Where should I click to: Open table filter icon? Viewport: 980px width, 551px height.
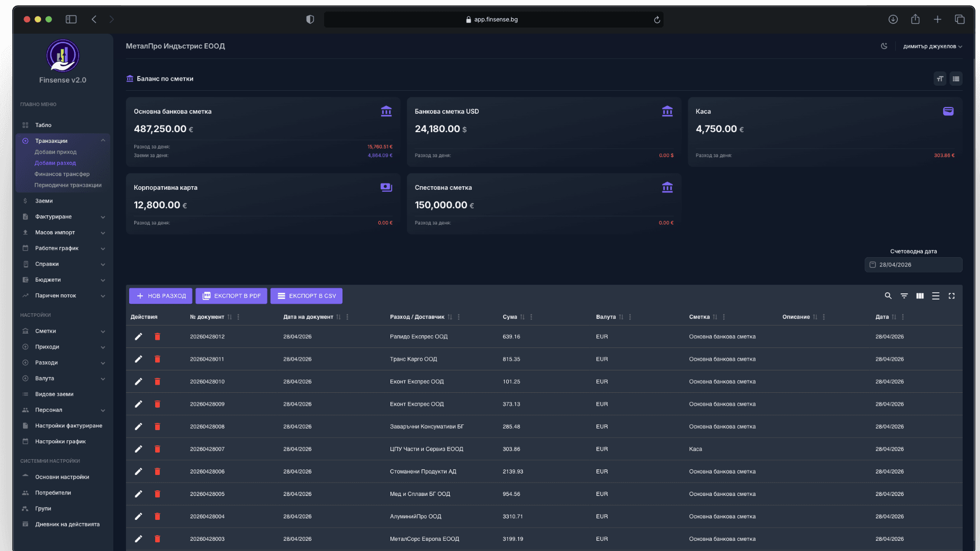[904, 296]
